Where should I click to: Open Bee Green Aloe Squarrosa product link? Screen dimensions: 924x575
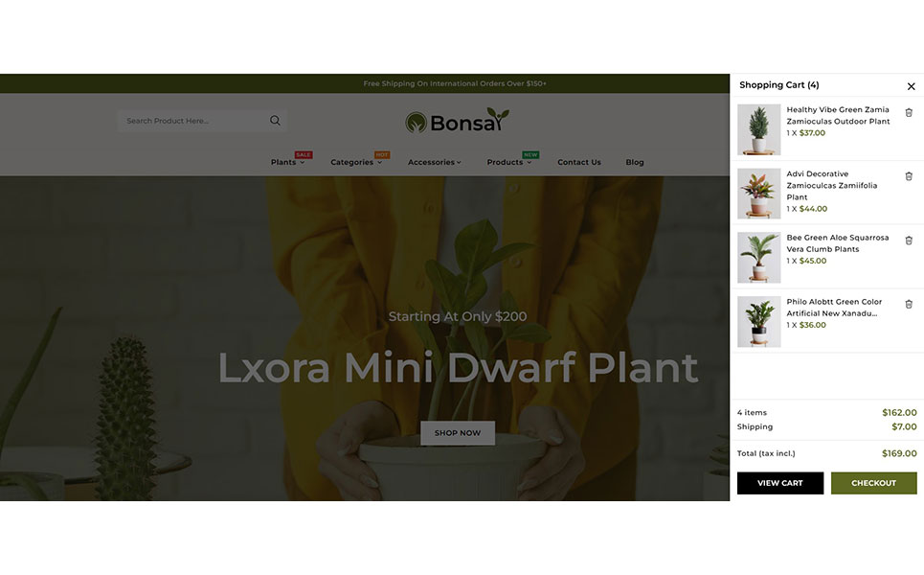coord(838,243)
